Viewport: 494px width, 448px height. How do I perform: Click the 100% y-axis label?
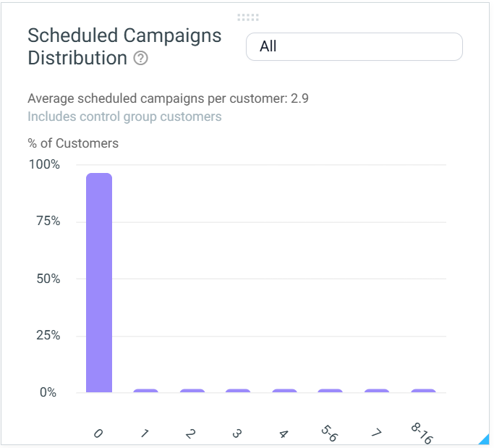pos(44,164)
